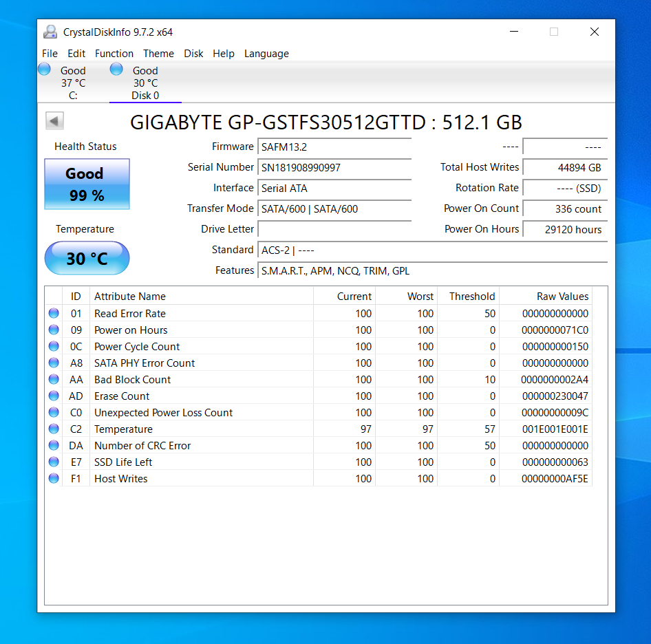
Task: Click the 30 °C temperature button
Action: 87,258
